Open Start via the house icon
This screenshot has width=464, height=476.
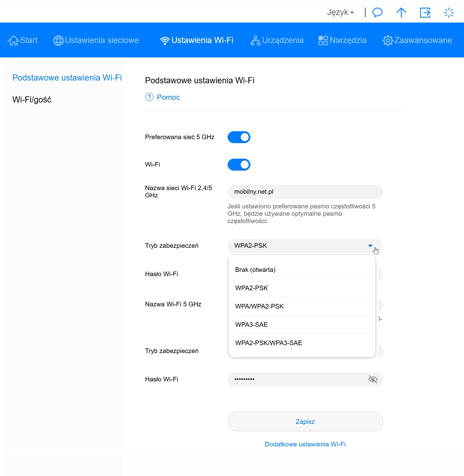(13, 40)
